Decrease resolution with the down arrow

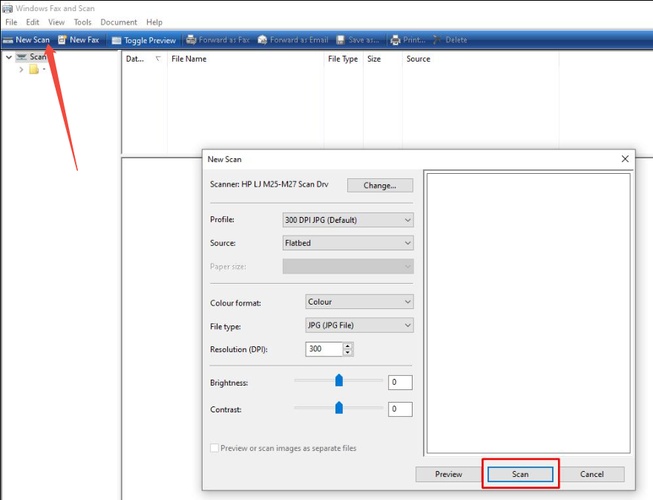pos(348,353)
